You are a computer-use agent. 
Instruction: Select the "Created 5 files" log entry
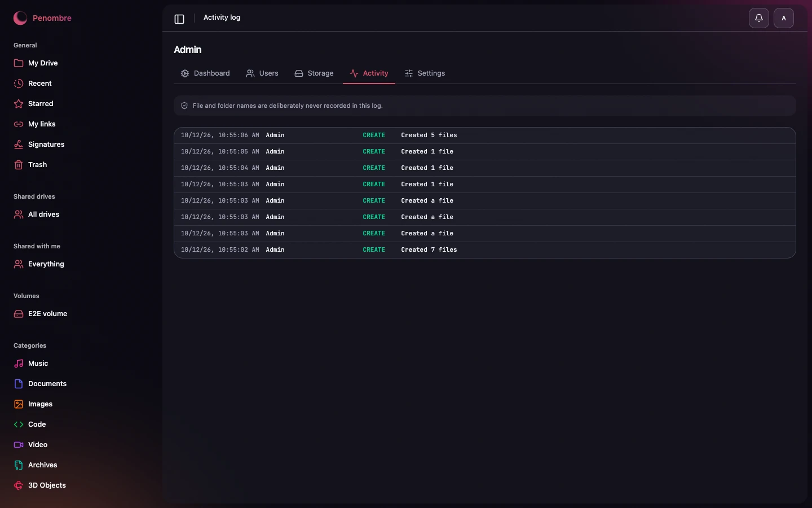click(x=485, y=135)
